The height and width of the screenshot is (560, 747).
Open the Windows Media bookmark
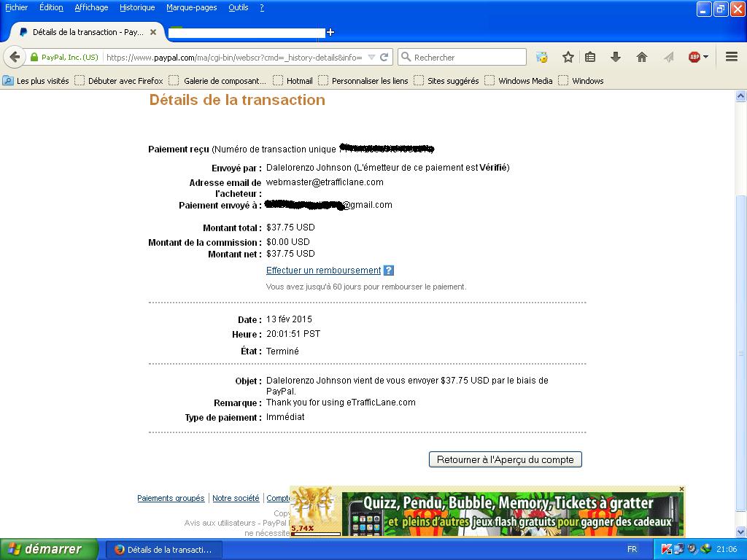pyautogui.click(x=519, y=81)
